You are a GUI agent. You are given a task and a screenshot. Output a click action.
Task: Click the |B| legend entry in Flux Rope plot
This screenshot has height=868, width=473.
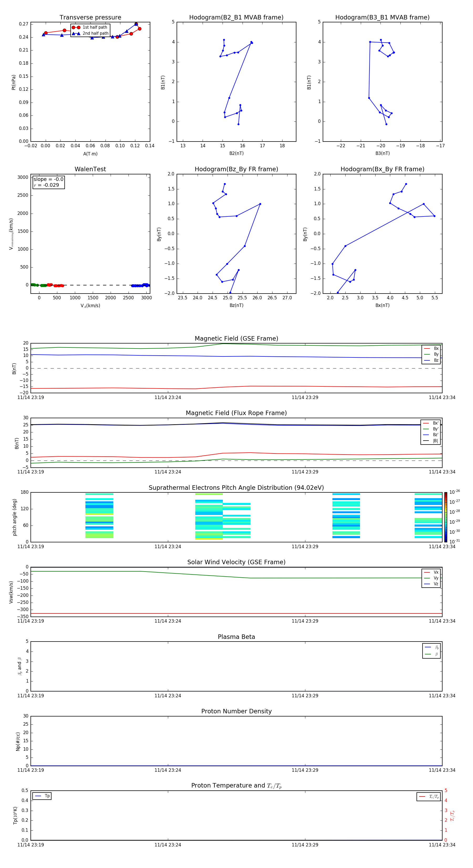(431, 441)
